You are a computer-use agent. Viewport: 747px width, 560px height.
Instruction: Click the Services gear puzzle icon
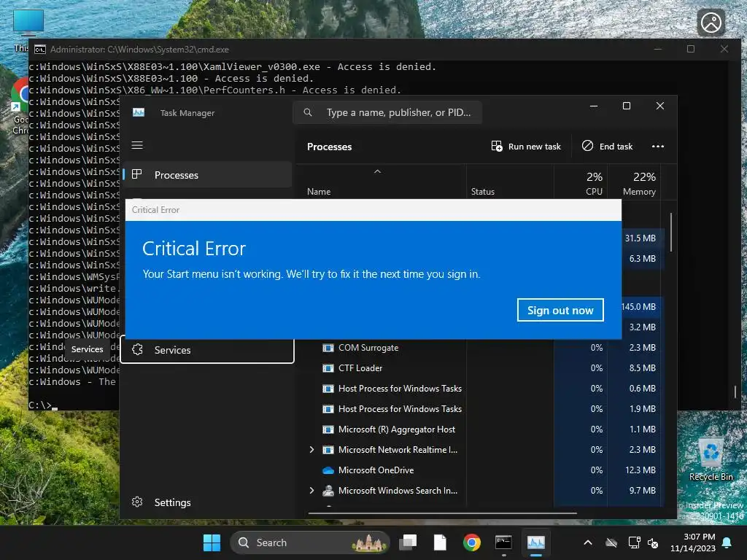pos(137,349)
